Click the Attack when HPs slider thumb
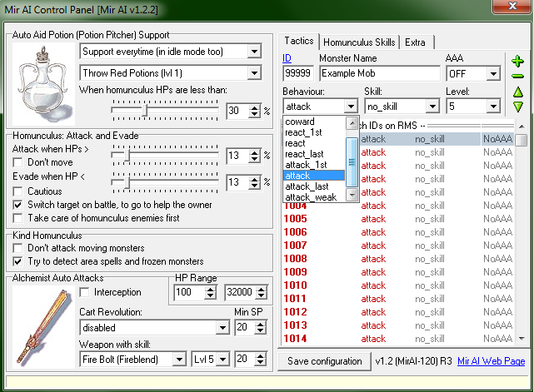The image size is (534, 392). coord(127,156)
